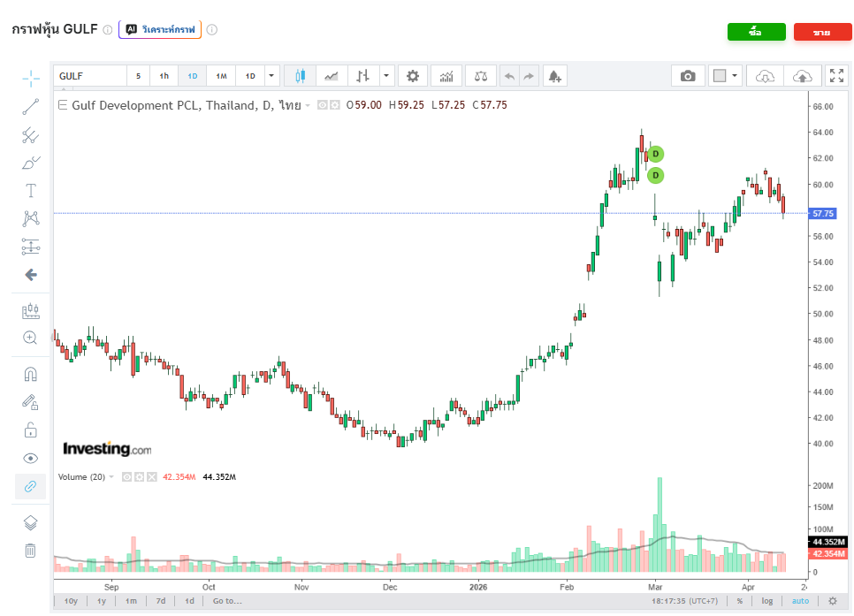Remove the Volume indicator with its X icon

pos(152,477)
